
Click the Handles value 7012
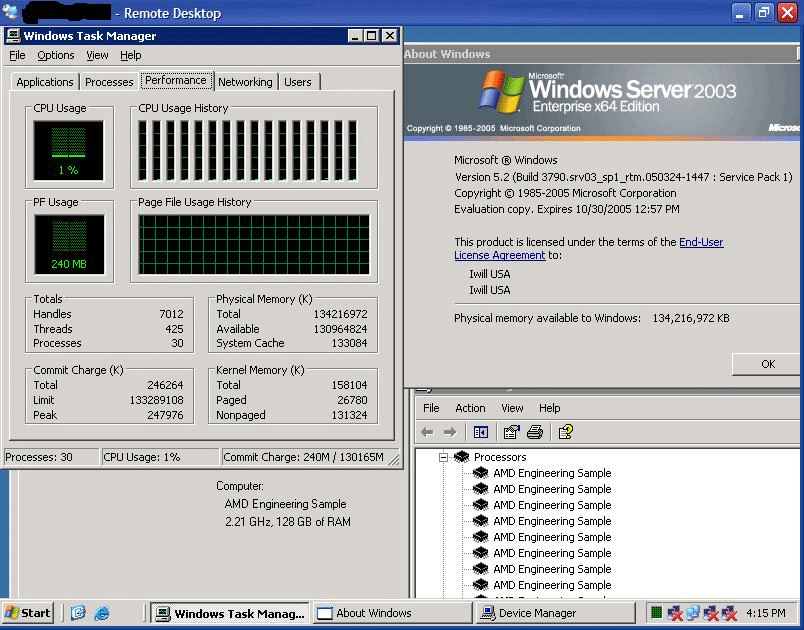(171, 314)
